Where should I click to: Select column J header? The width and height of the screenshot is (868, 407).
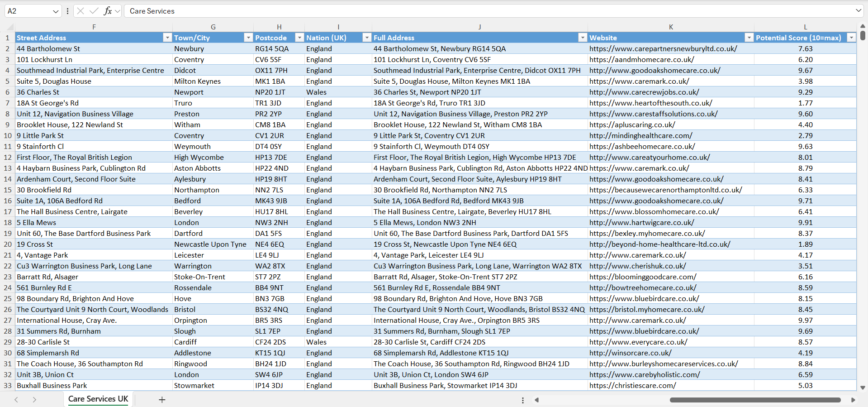(x=479, y=27)
